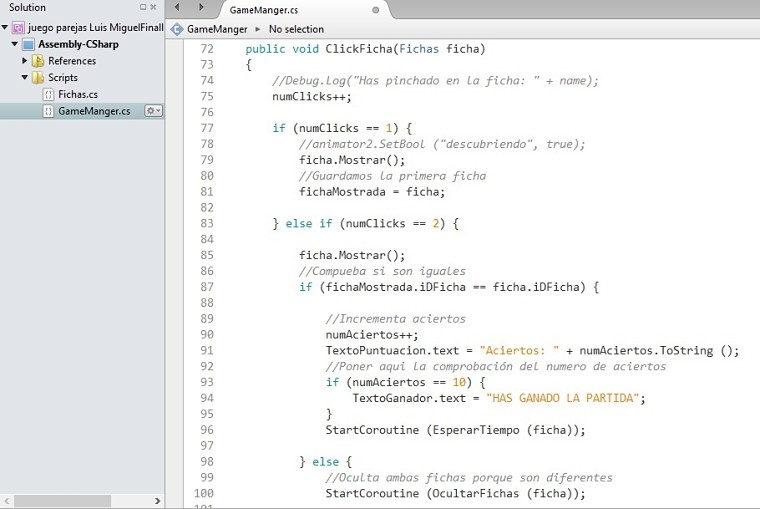Click the solution icon for juego parejas Luis MiguelFinall
The width and height of the screenshot is (760, 509).
click(18, 28)
